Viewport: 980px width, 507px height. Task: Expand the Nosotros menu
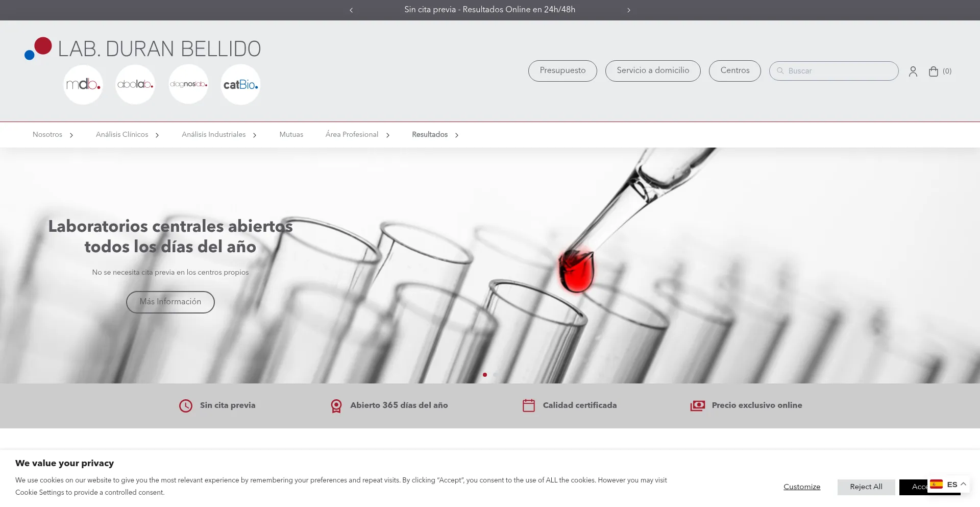(53, 135)
